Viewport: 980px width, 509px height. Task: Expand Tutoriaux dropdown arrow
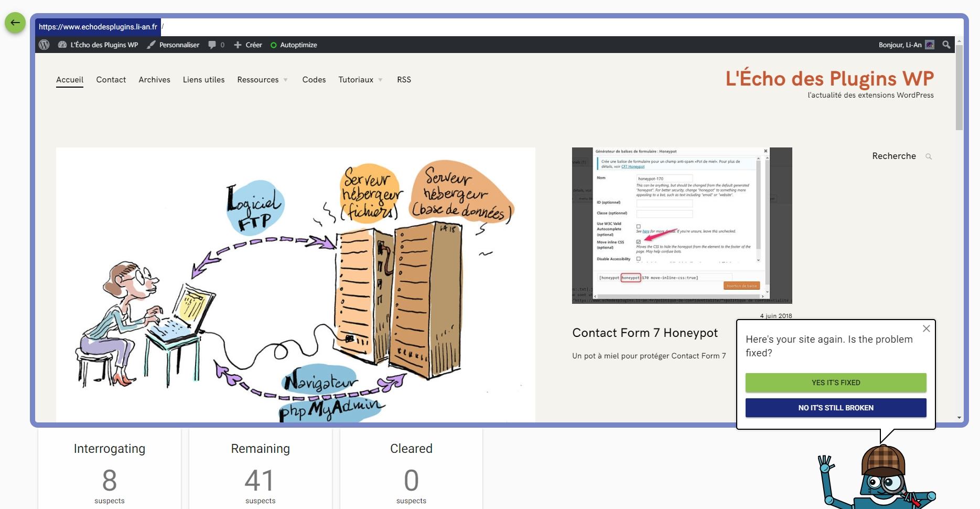point(380,80)
